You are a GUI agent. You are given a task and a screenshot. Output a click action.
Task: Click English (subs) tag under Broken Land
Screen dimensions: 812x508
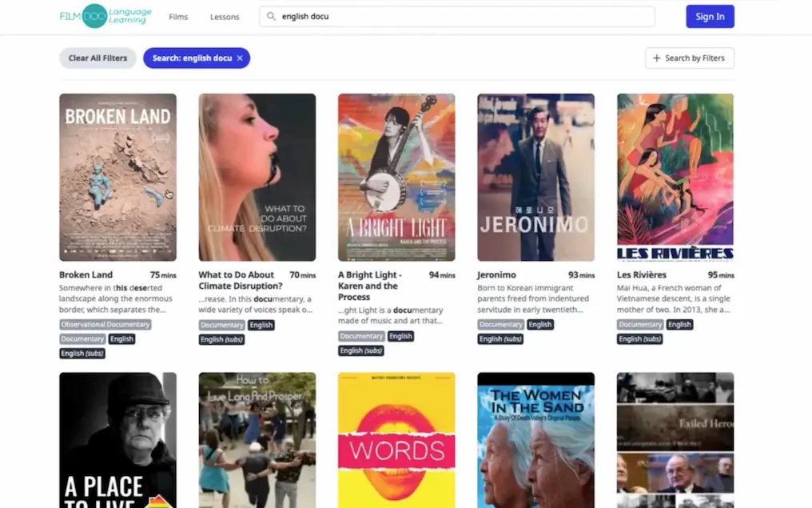click(x=82, y=354)
